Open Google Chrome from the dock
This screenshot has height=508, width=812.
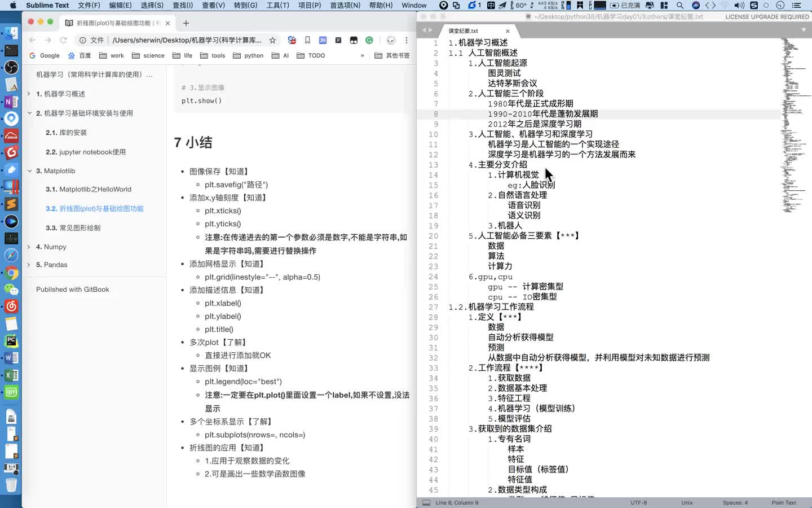pos(11,273)
